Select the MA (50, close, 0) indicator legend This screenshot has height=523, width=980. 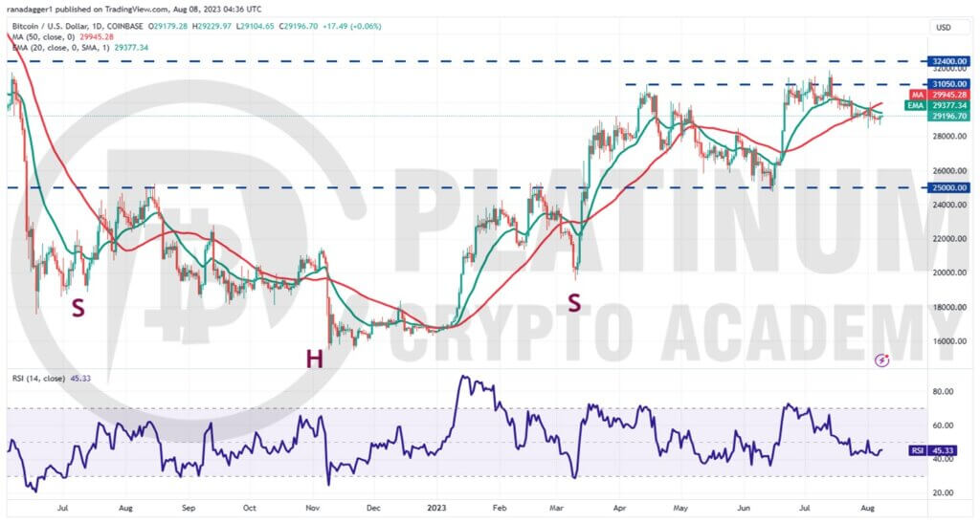pyautogui.click(x=62, y=37)
